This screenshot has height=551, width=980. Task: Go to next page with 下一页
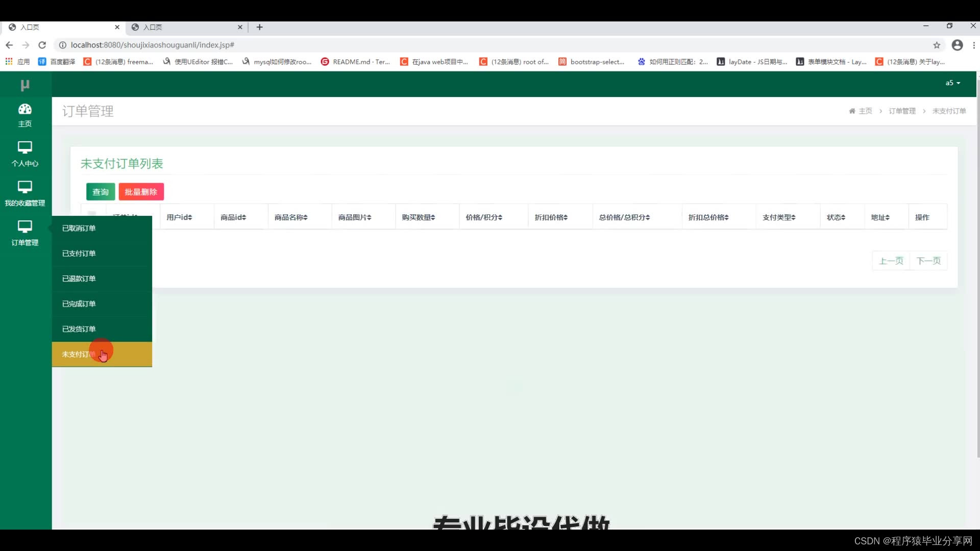tap(928, 261)
